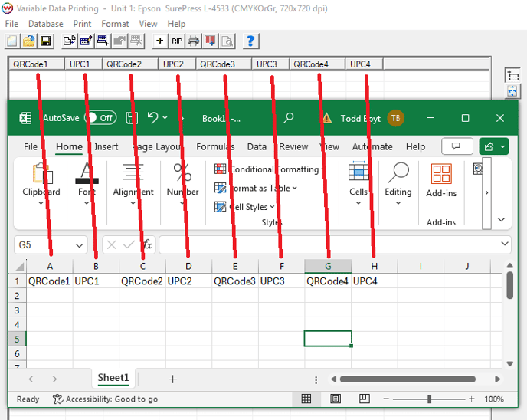527x420 pixels.
Task: Click the Conditional Formatting icon
Action: click(220, 169)
